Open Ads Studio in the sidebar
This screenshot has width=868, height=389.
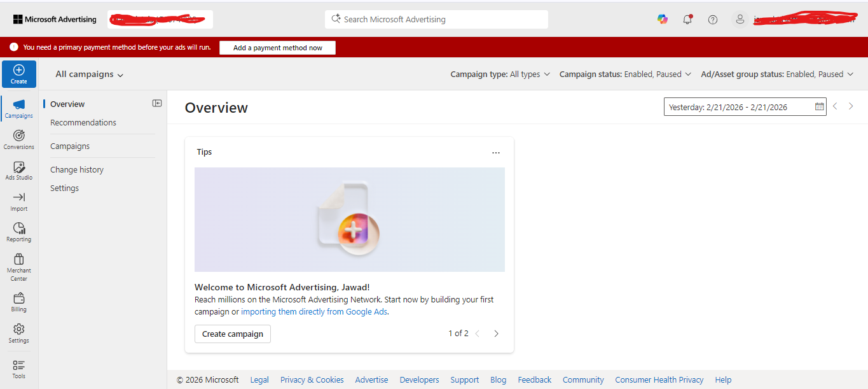pos(19,171)
